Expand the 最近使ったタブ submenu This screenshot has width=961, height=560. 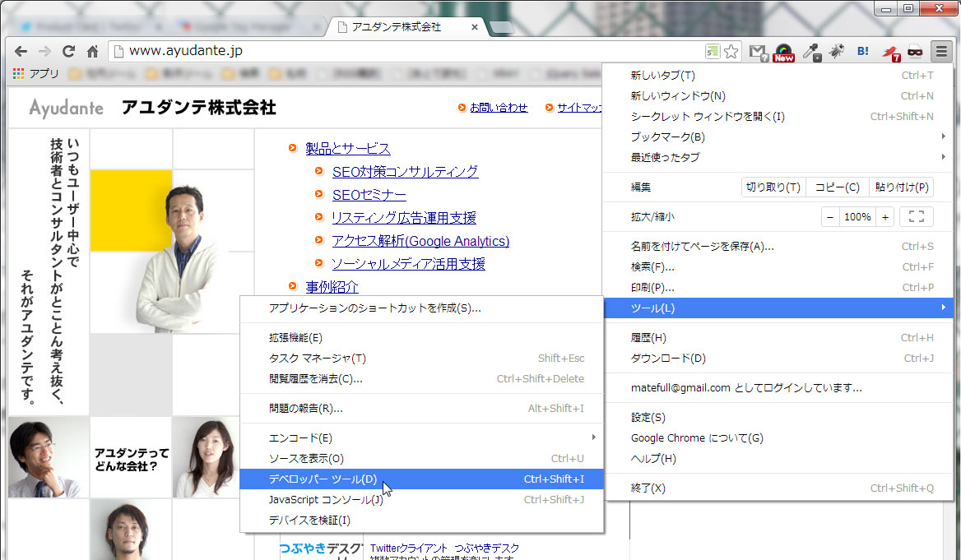(x=778, y=157)
